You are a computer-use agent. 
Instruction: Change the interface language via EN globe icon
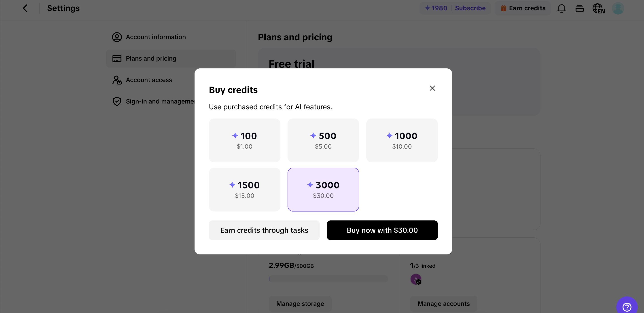click(x=599, y=8)
